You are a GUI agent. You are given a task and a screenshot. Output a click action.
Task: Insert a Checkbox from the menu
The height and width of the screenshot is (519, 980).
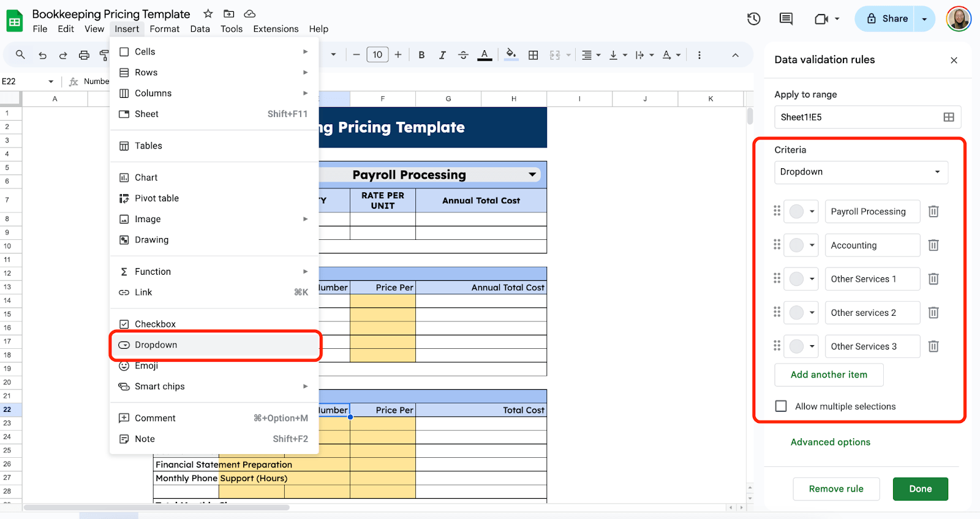[x=155, y=324]
